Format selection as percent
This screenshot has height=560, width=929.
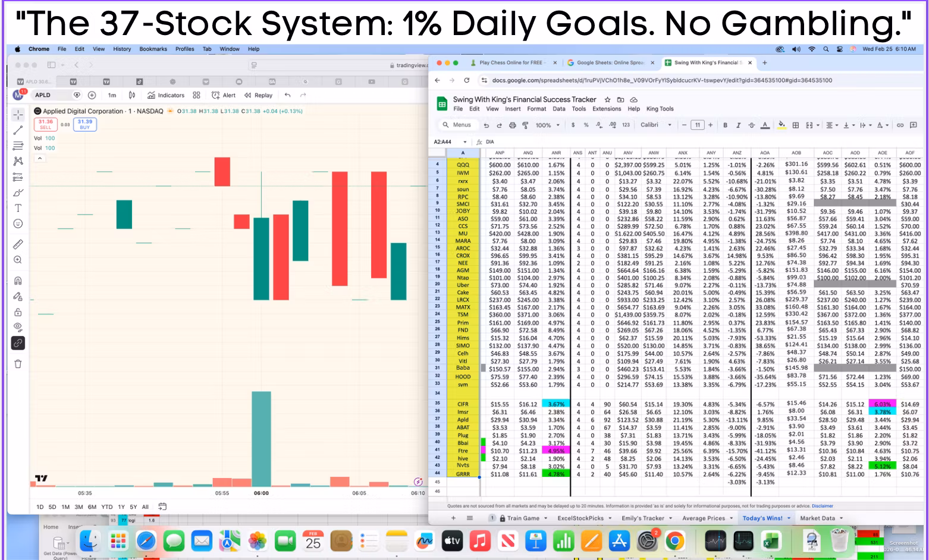[586, 125]
